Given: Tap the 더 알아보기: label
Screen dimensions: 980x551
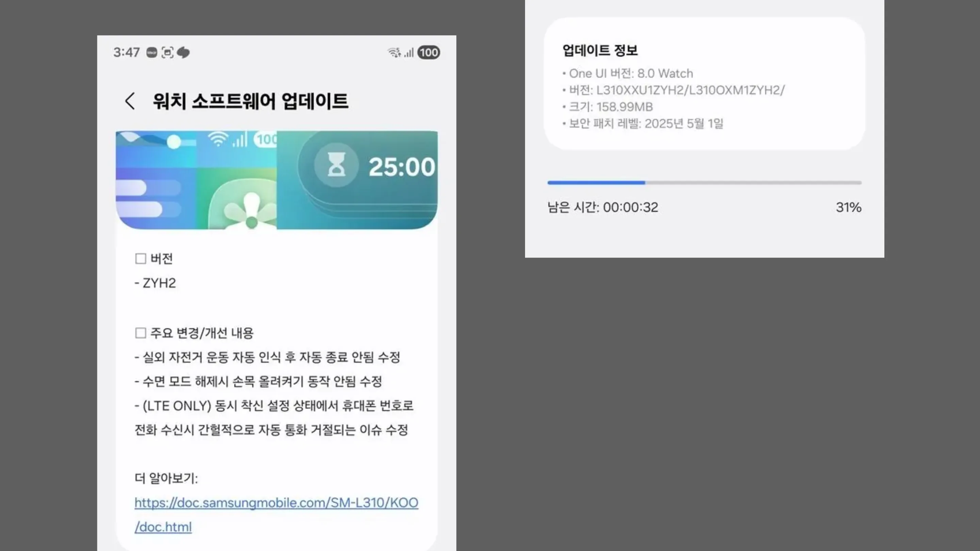Looking at the screenshot, I should point(166,478).
